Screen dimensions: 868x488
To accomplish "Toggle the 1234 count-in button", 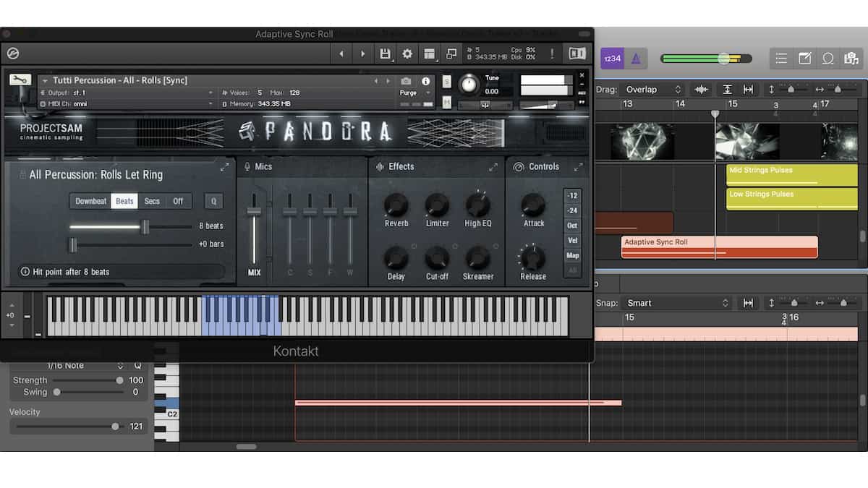I will (x=612, y=59).
